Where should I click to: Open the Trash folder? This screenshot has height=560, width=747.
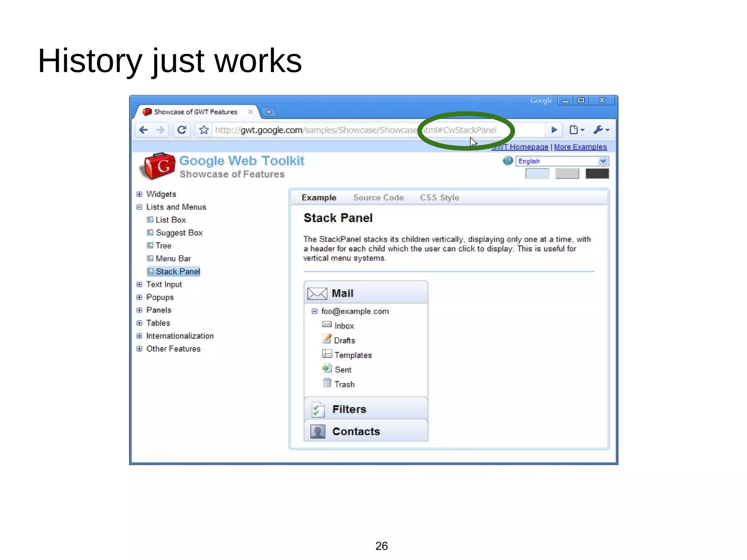coord(344,385)
